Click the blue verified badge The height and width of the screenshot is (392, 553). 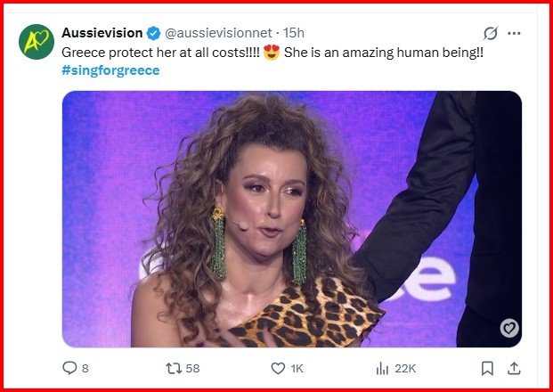tap(153, 33)
